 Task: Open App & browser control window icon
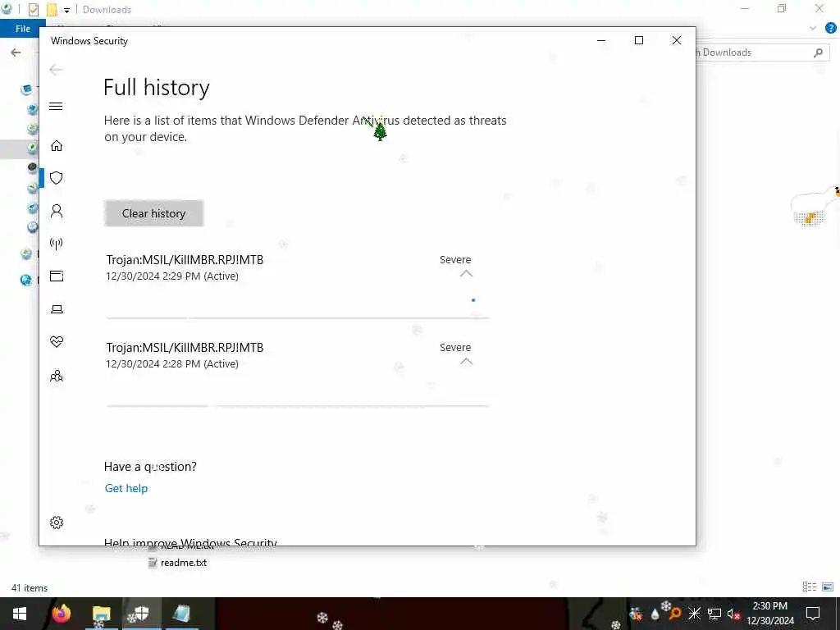57,276
